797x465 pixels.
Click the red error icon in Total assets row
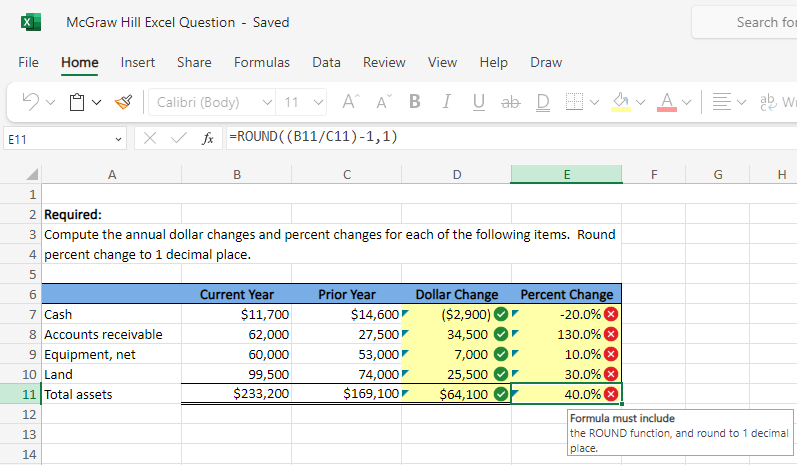(x=611, y=394)
